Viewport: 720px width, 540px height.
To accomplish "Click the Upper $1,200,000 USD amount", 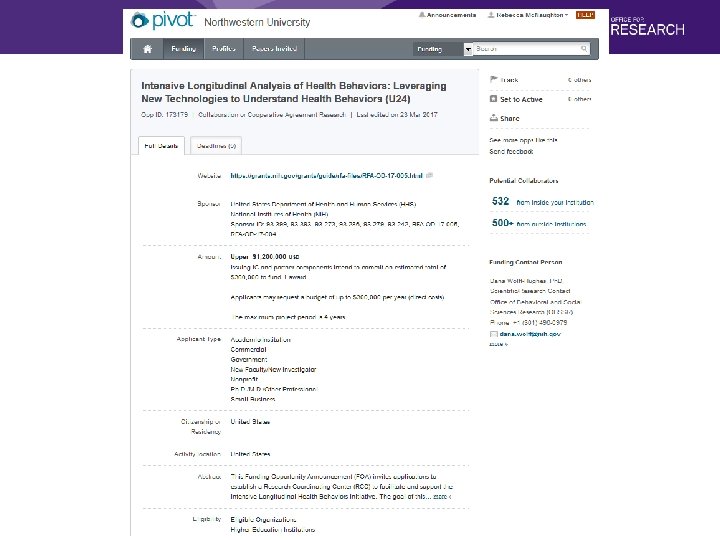I will (265, 257).
